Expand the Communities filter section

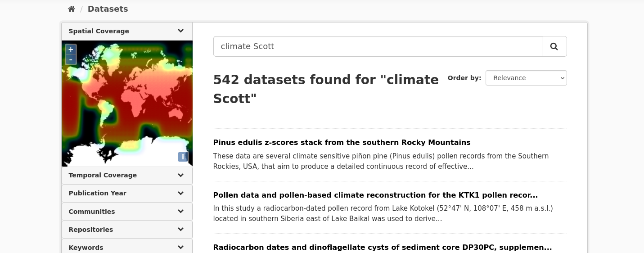coord(180,212)
